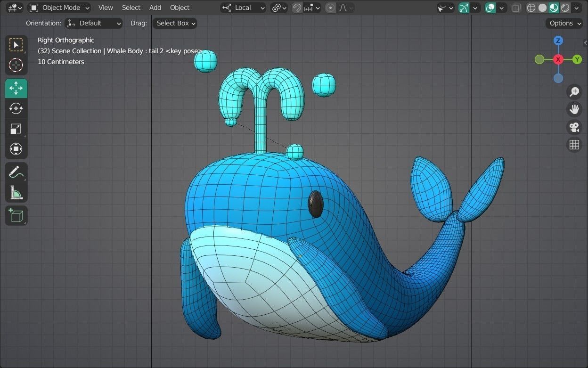Screen dimensions: 588x368
Task: Click the blue Z axis gizmo
Action: click(558, 41)
